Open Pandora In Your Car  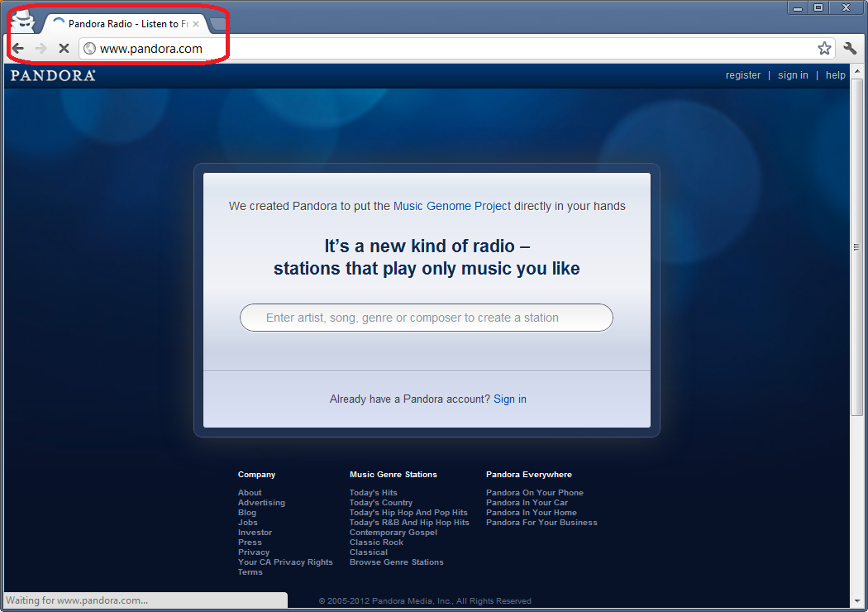tap(527, 502)
